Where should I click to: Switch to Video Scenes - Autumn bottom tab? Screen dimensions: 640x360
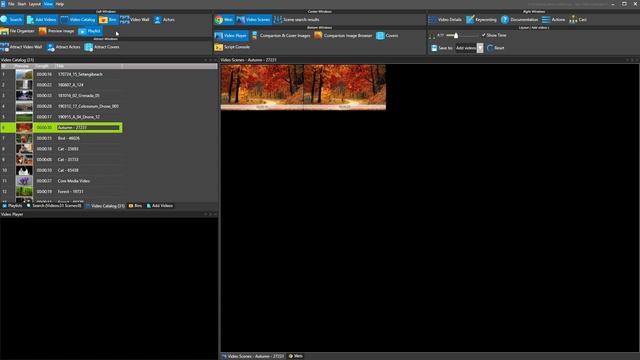pos(253,356)
